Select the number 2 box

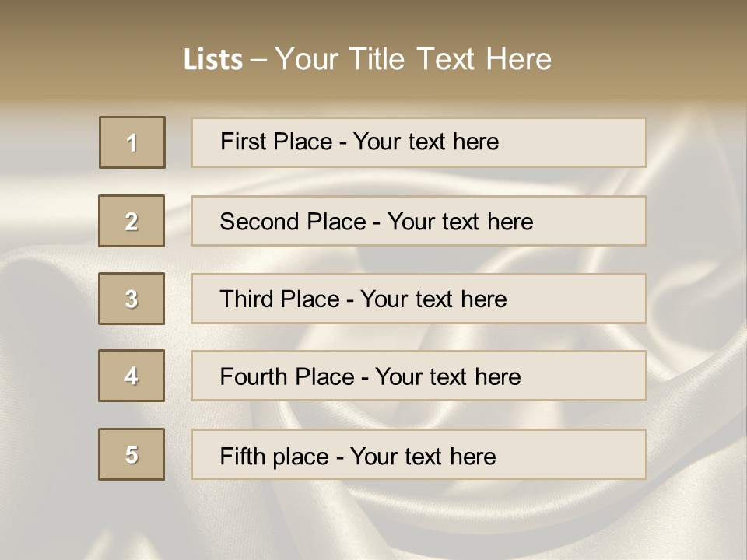click(x=132, y=221)
